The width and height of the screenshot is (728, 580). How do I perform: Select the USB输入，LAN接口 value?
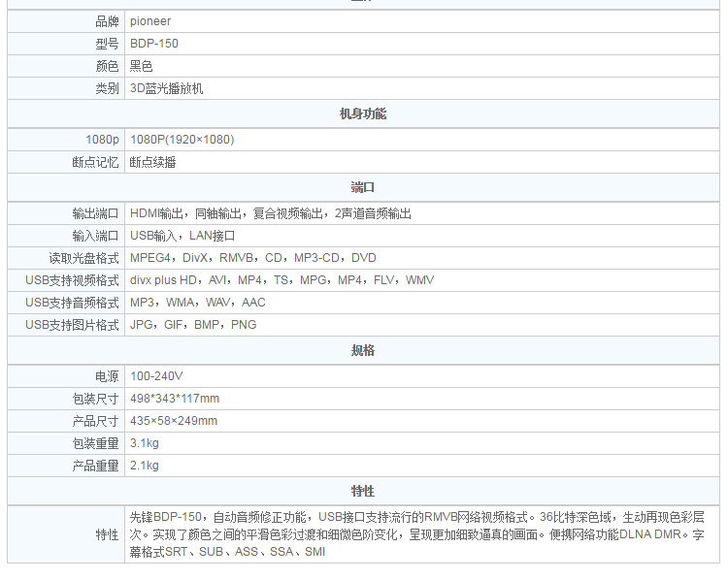pyautogui.click(x=182, y=236)
